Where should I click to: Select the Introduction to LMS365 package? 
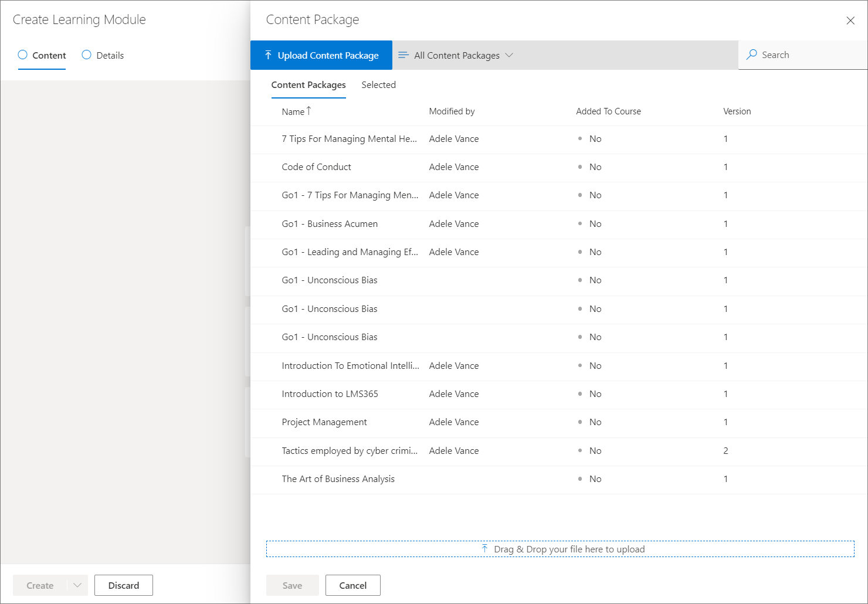[x=330, y=394]
